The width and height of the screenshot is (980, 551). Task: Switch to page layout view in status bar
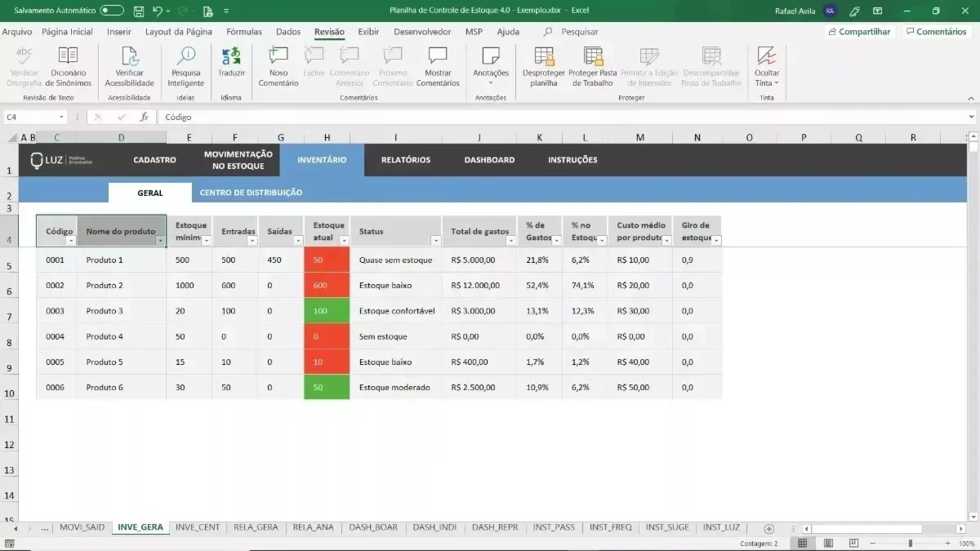[x=828, y=543]
